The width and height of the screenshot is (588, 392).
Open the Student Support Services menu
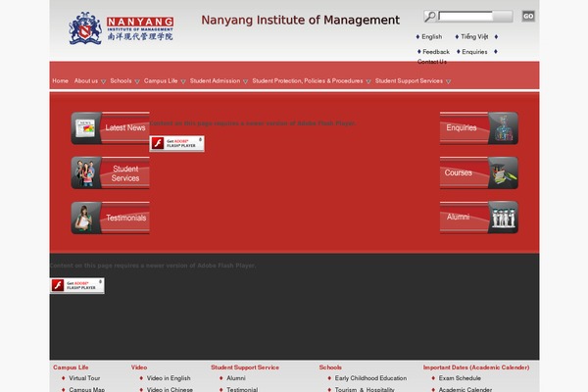click(409, 80)
